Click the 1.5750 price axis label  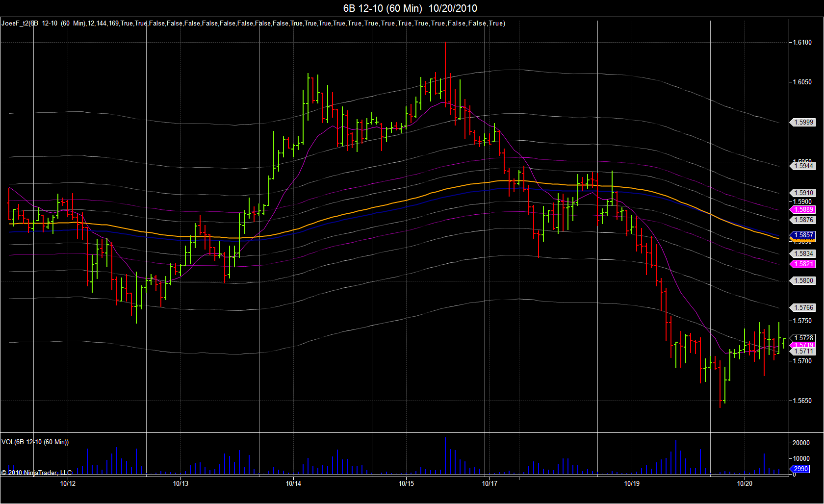coord(802,321)
